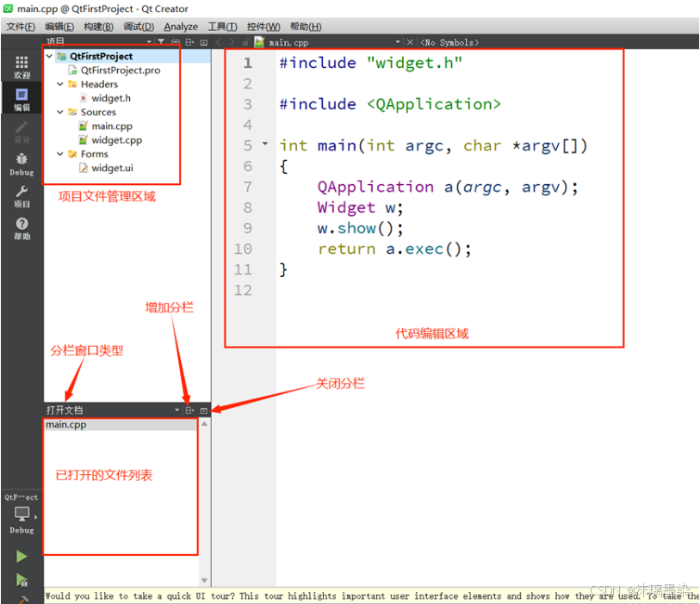This screenshot has width=700, height=604.
Task: Select QtFirstProject root in tree
Action: click(x=101, y=56)
